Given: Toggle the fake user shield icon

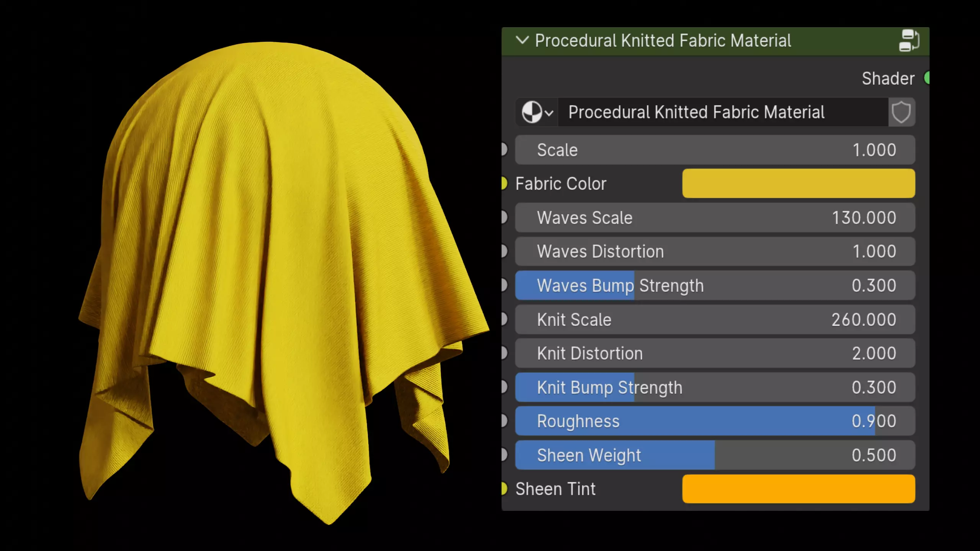Looking at the screenshot, I should (901, 112).
